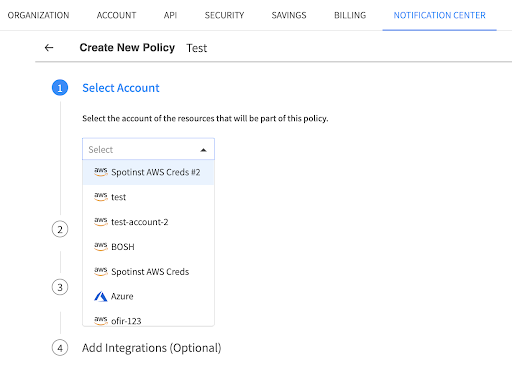Select the Azure account
The height and width of the screenshot is (376, 512).
148,296
